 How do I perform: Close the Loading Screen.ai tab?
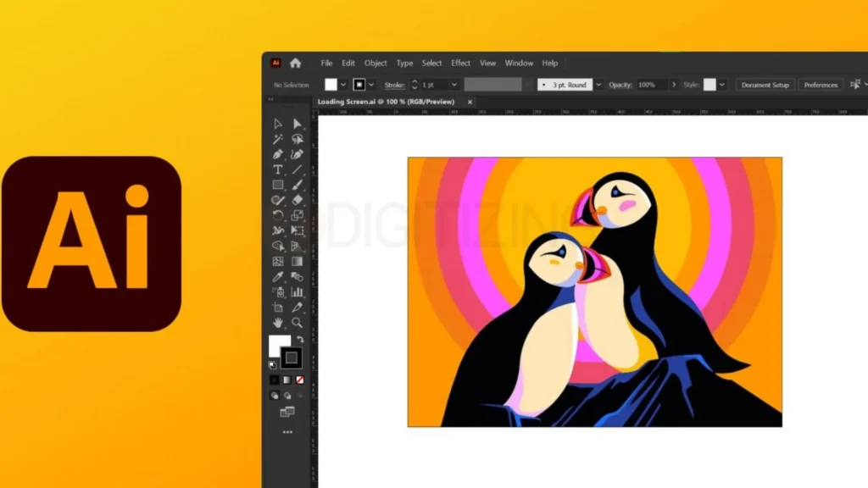[470, 102]
